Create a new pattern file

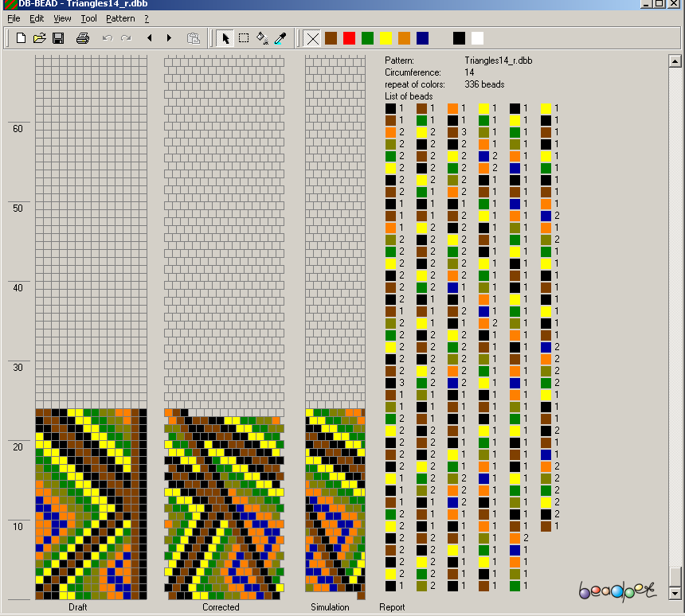tap(22, 38)
